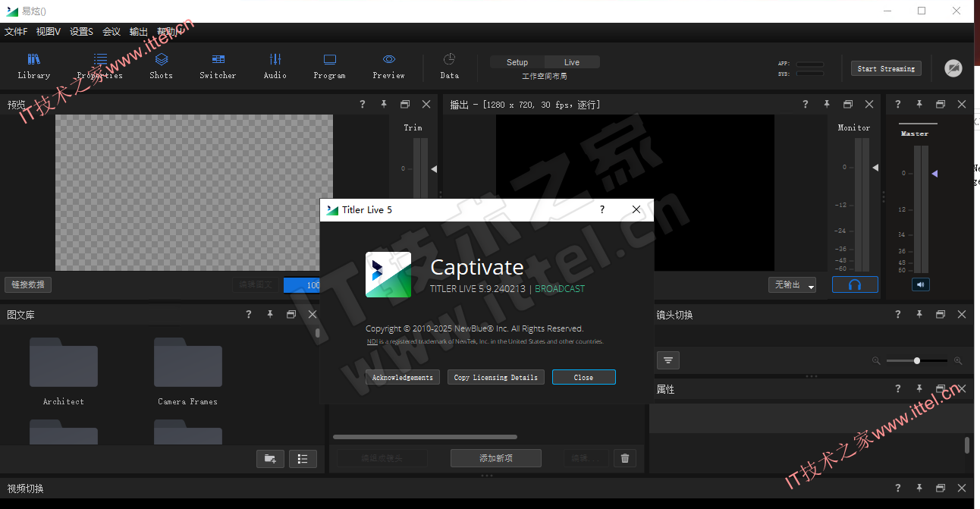The height and width of the screenshot is (509, 980).
Task: Click Start Streaming button
Action: (x=886, y=68)
